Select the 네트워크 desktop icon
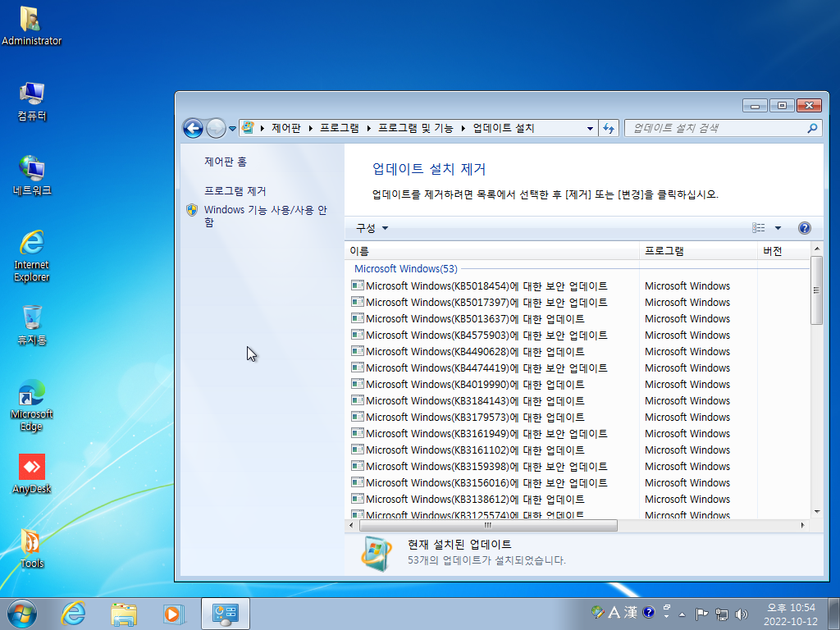 point(32,176)
